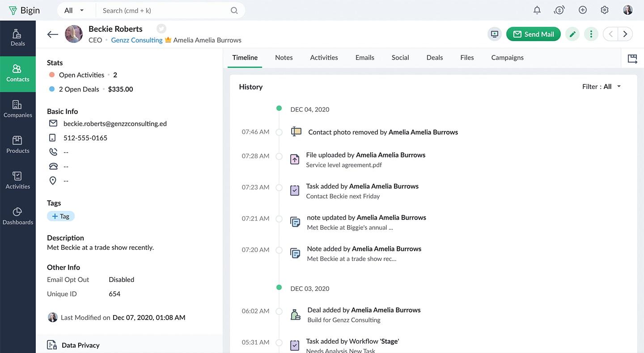644x353 pixels.
Task: Open the Campaigns tab
Action: coord(508,58)
